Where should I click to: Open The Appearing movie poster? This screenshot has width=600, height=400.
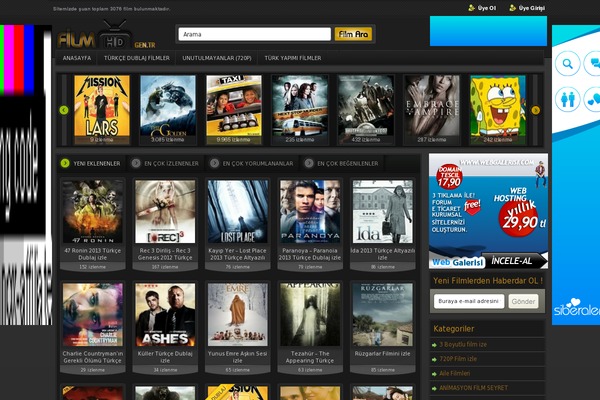pyautogui.click(x=310, y=315)
